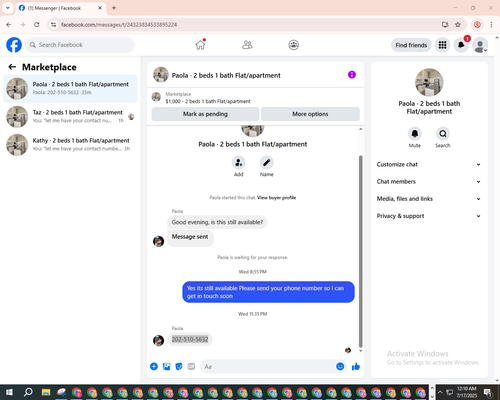Open Paola conversation in chat list
Image resolution: width=500 pixels, height=400 pixels.
coord(70,89)
